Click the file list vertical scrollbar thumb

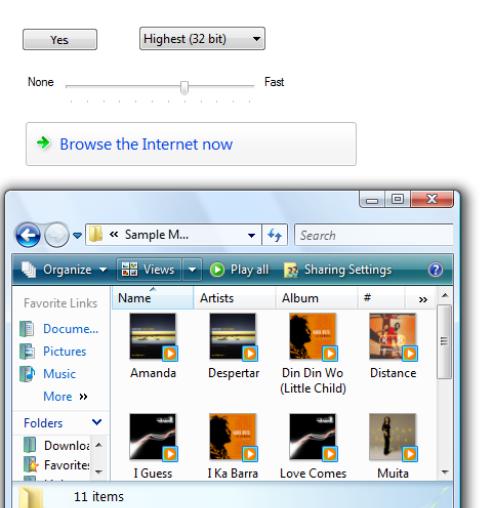[x=444, y=341]
